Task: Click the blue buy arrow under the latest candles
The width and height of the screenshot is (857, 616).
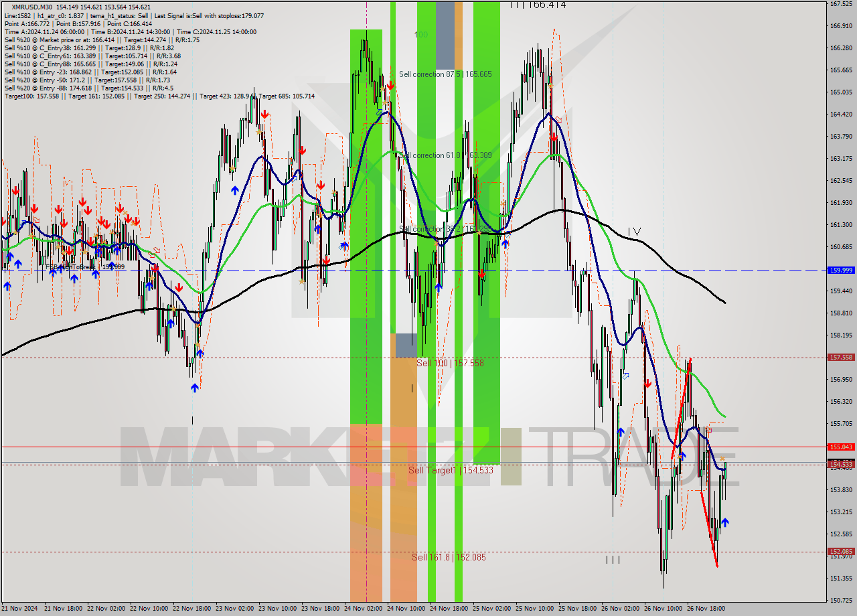Action: click(x=725, y=522)
